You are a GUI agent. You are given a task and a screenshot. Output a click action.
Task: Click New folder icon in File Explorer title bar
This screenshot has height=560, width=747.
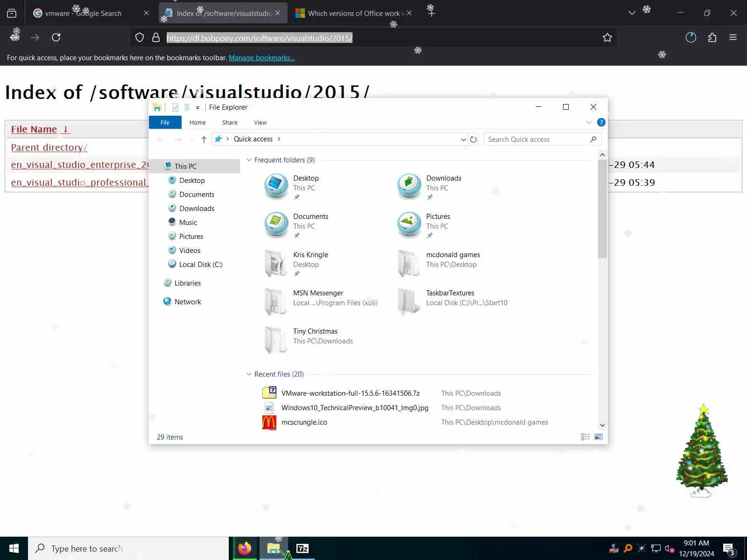click(187, 107)
